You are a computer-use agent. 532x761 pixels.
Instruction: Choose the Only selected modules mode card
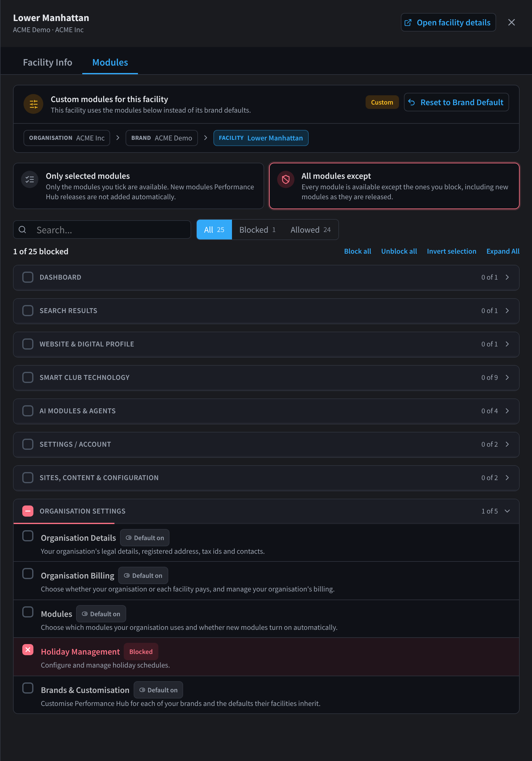coord(139,186)
